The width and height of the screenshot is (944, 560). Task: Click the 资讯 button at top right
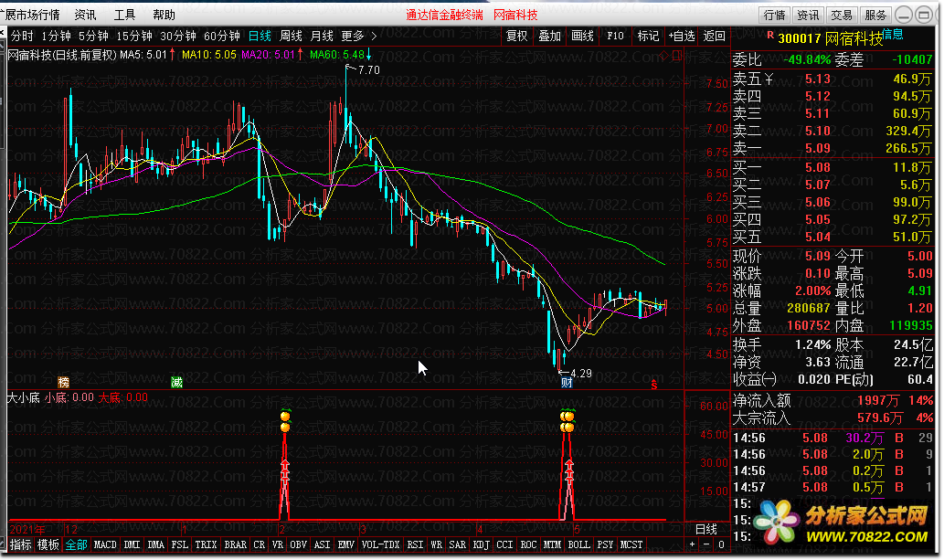pos(808,15)
